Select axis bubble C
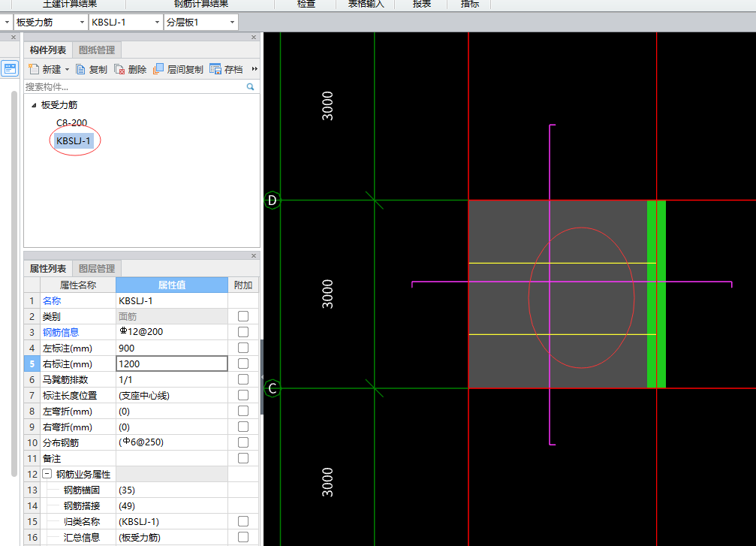Image resolution: width=756 pixels, height=546 pixels. 273,388
